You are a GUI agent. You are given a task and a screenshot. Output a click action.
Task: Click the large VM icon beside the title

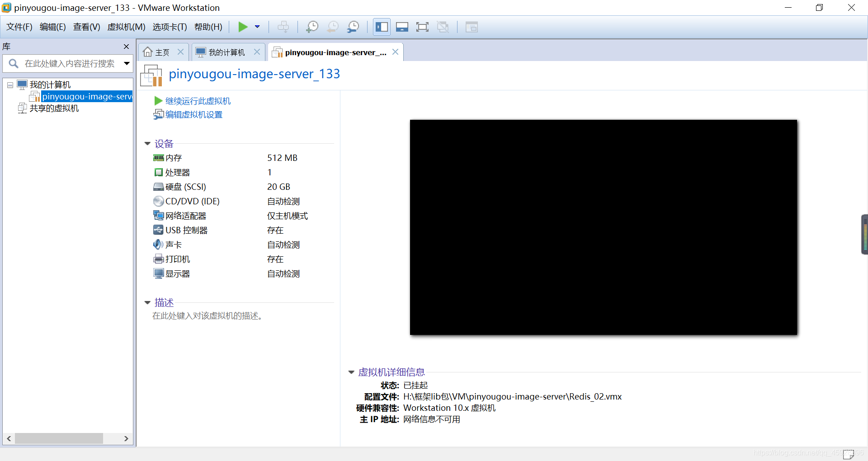pos(151,75)
